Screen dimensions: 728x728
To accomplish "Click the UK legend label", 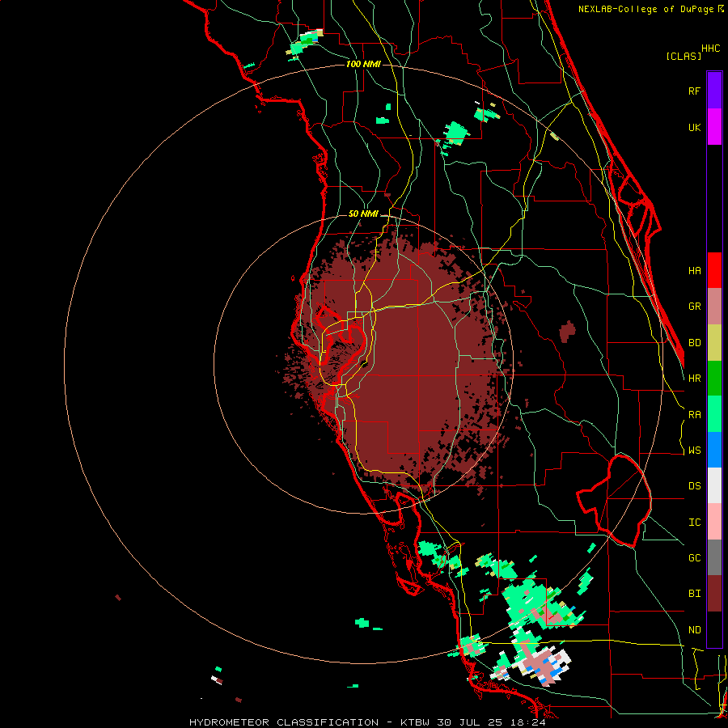I will point(694,127).
